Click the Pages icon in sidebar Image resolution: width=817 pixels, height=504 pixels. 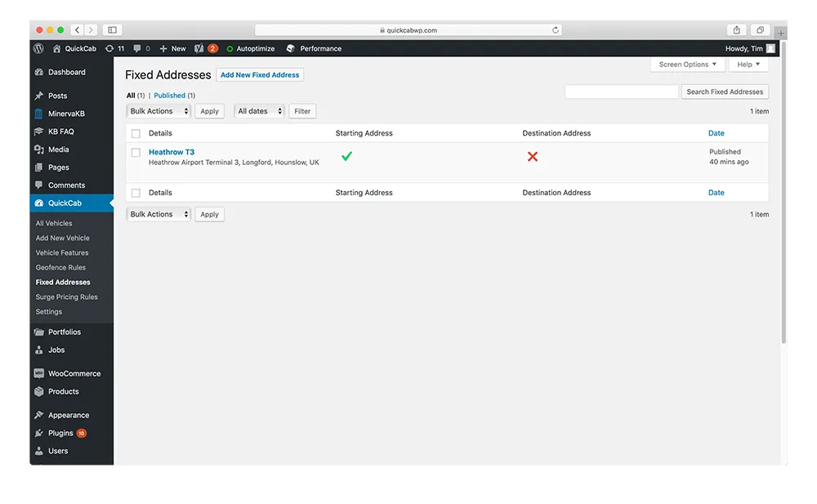pyautogui.click(x=38, y=167)
